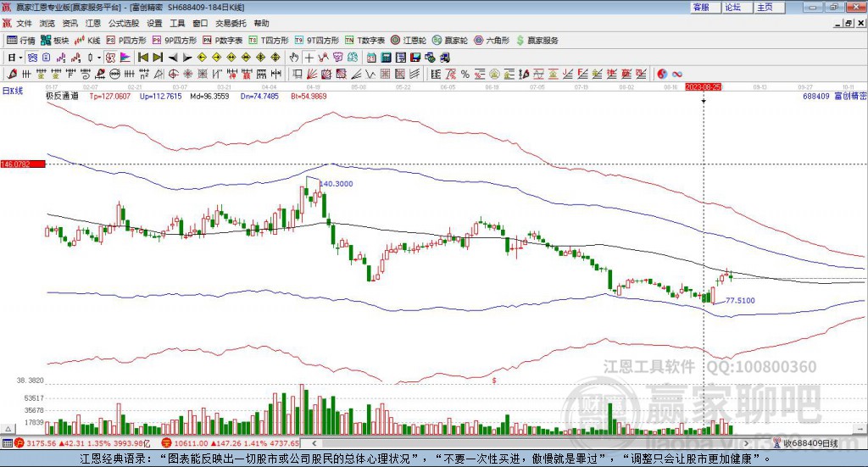Screen dimensions: 868x467
Task: Open the 公式选股 menu
Action: pos(124,23)
